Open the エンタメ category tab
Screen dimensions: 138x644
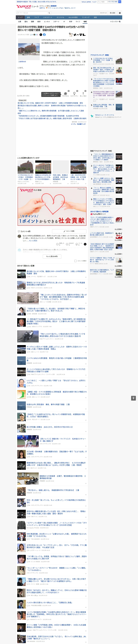tap(47, 21)
